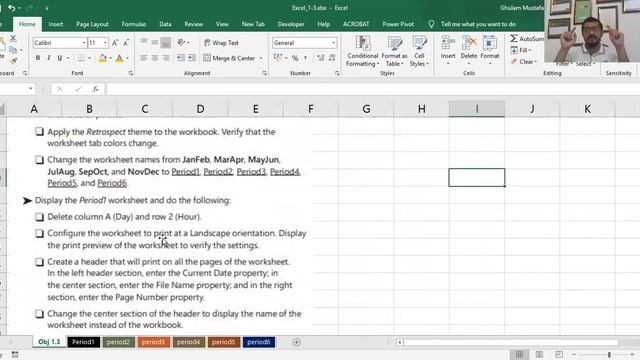Click the Borders icon
The width and height of the screenshot is (640, 360).
point(81,58)
